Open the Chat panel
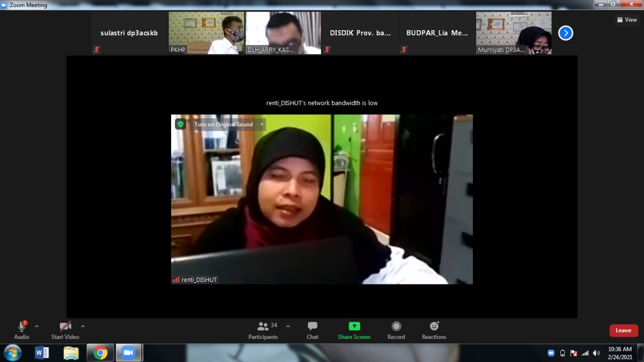Image resolution: width=644 pixels, height=362 pixels. point(312,330)
